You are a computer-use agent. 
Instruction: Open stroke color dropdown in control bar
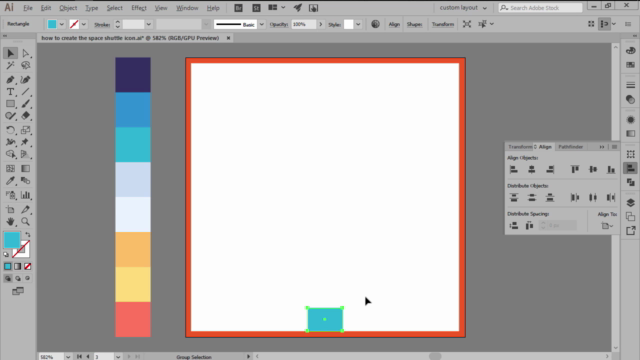point(84,24)
